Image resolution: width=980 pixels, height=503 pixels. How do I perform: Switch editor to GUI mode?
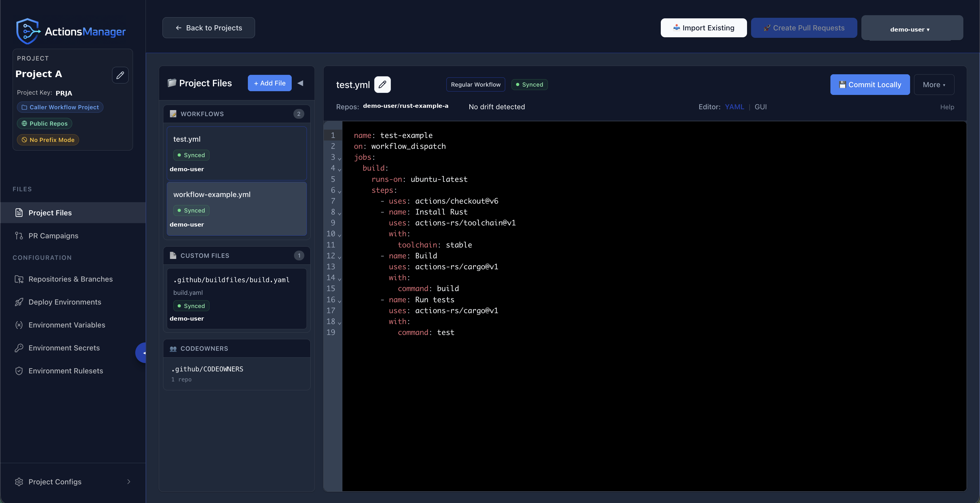tap(761, 107)
